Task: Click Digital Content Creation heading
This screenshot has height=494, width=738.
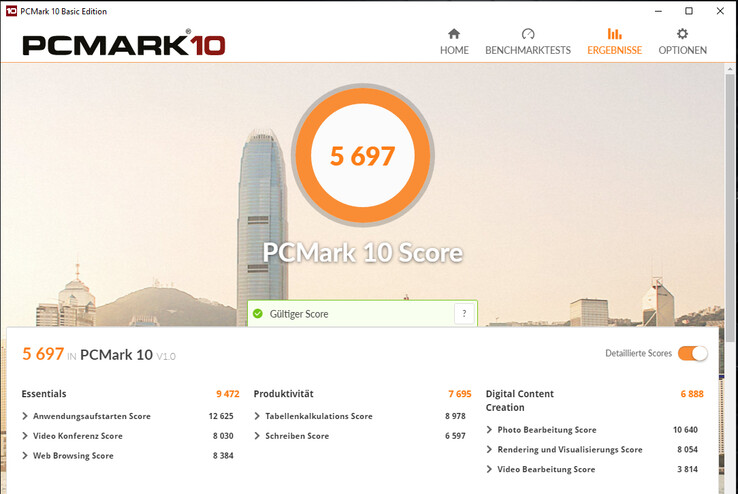Action: [x=520, y=400]
